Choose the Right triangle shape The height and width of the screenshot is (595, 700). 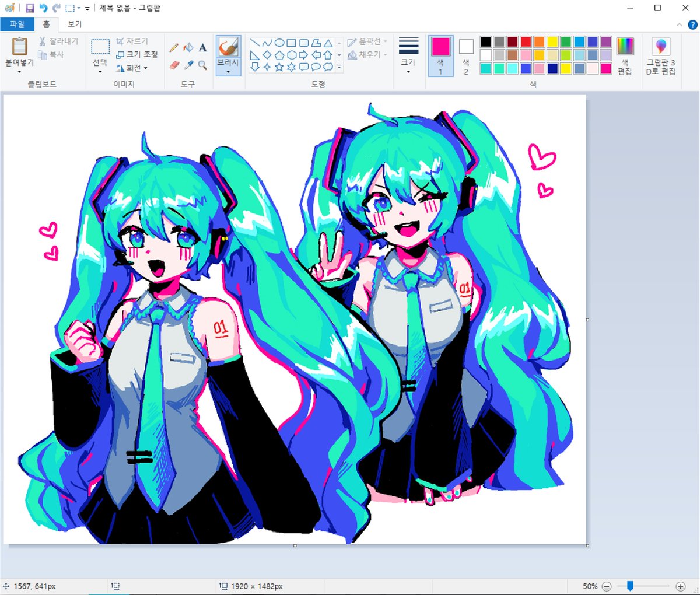[254, 55]
